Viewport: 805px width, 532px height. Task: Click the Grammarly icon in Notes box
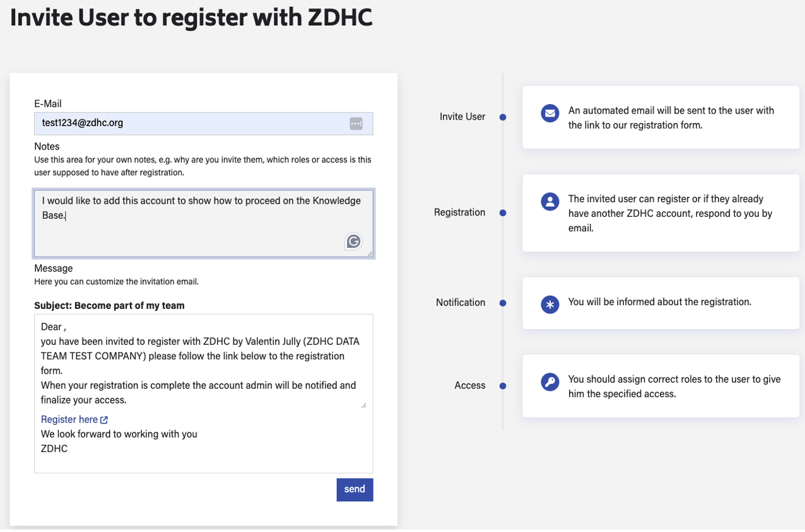tap(353, 241)
